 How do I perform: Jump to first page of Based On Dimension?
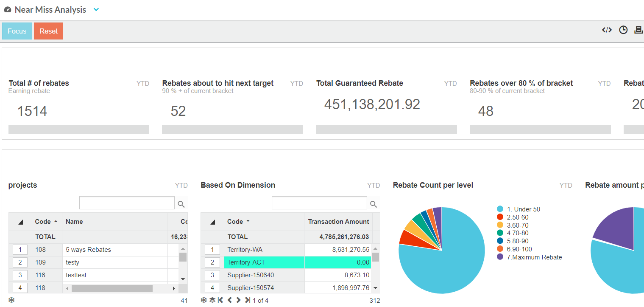pyautogui.click(x=220, y=300)
